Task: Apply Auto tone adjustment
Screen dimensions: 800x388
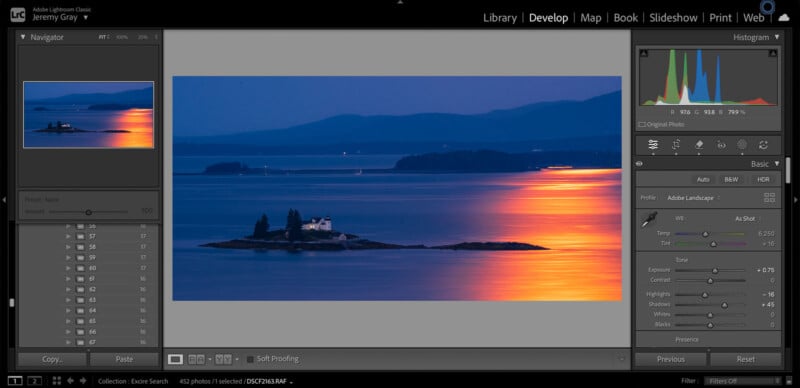Action: 703,180
